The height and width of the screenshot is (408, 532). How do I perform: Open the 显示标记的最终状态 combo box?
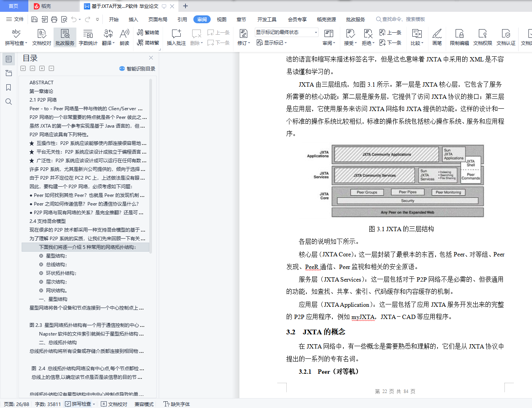coord(286,32)
